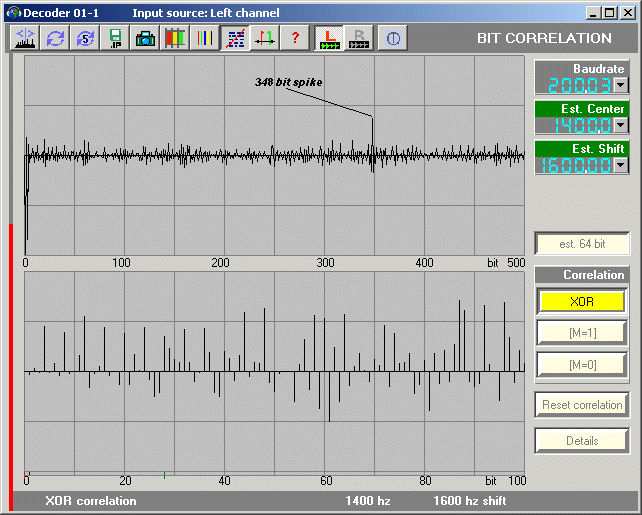Click the red-green colored bars icon
Viewport: 642px width, 515px height.
pyautogui.click(x=175, y=38)
